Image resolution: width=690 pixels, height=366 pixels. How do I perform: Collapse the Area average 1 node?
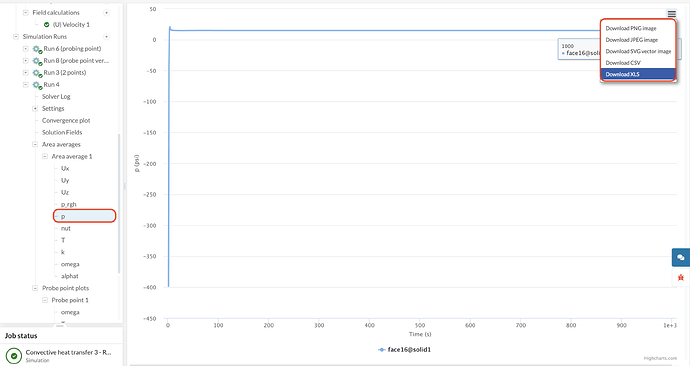(45, 156)
